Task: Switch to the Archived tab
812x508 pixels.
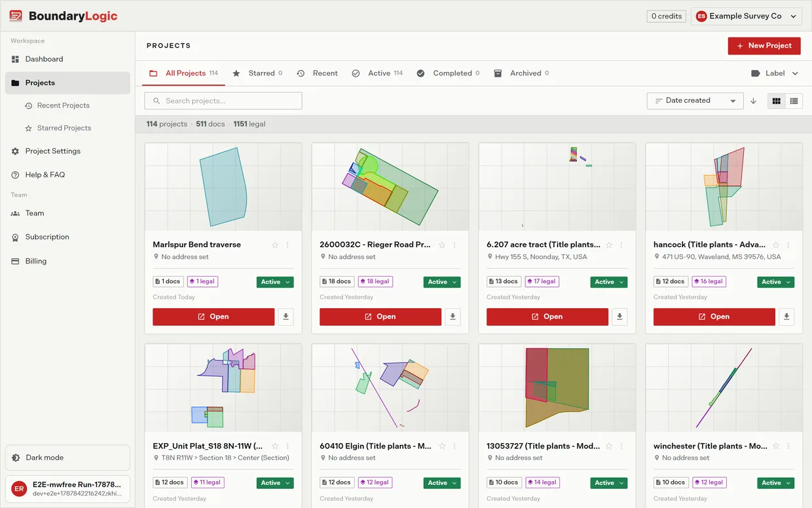Action: click(x=521, y=73)
